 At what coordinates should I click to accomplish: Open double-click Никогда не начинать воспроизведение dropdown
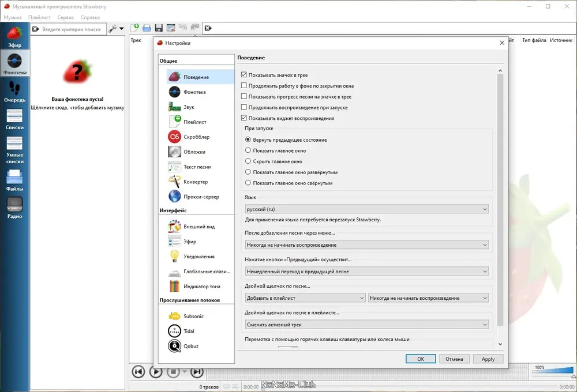click(428, 298)
